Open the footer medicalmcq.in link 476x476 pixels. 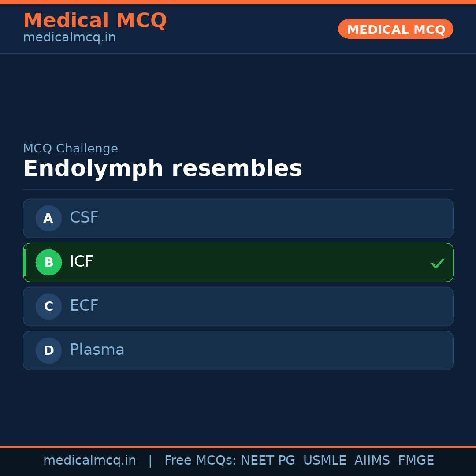[x=89, y=461]
